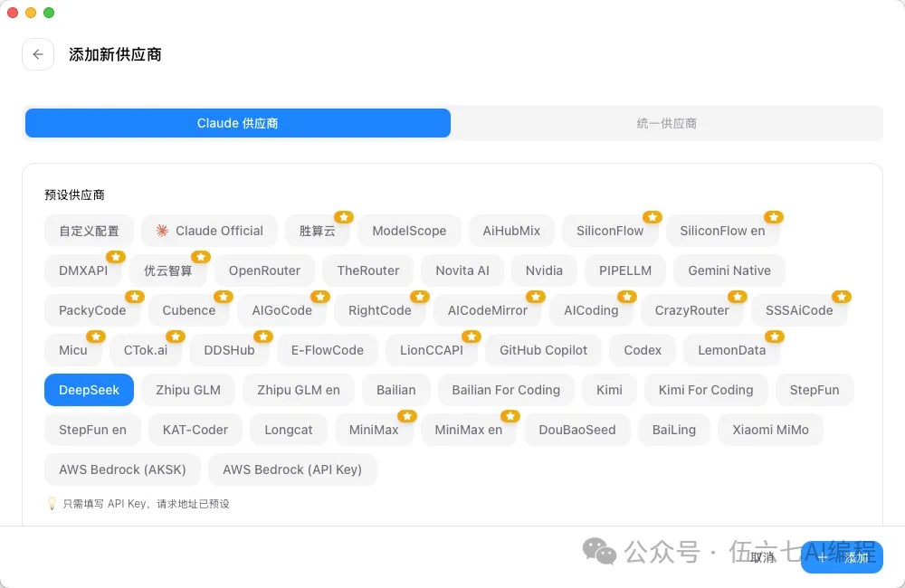The image size is (905, 588).
Task: Select the 自定义配置 custom preset
Action: 89,231
